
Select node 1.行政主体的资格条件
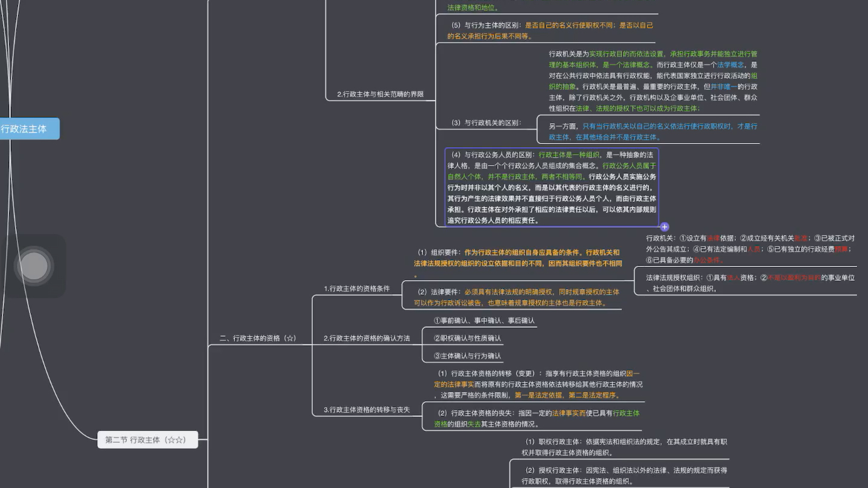tap(357, 289)
